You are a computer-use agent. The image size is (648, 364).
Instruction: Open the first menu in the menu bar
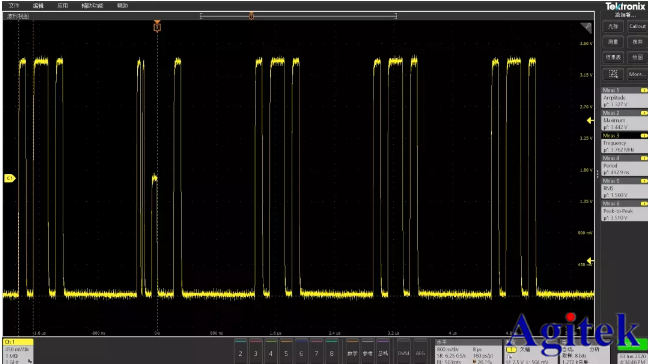point(14,5)
